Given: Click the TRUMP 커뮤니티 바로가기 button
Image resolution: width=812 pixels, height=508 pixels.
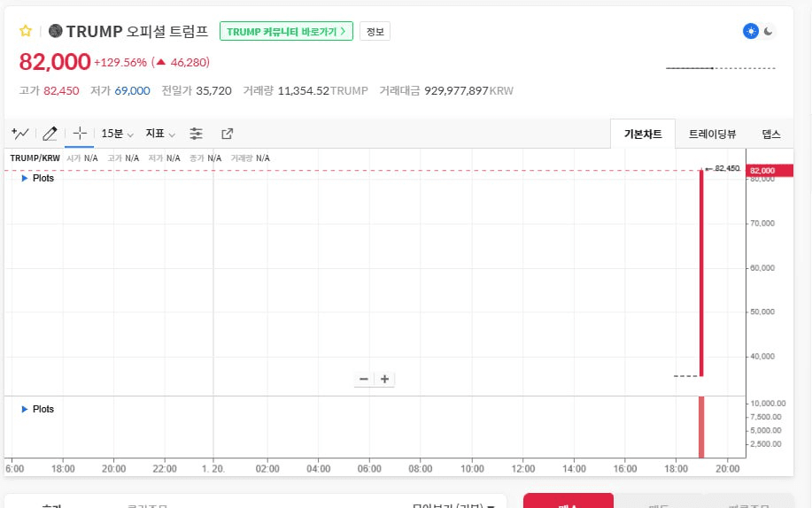Looking at the screenshot, I should point(286,31).
